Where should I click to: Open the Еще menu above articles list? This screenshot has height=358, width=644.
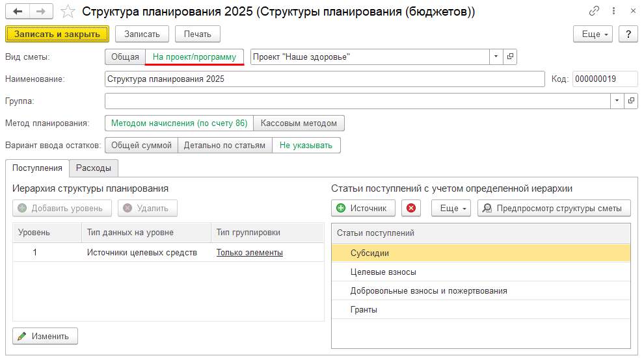[x=451, y=209]
